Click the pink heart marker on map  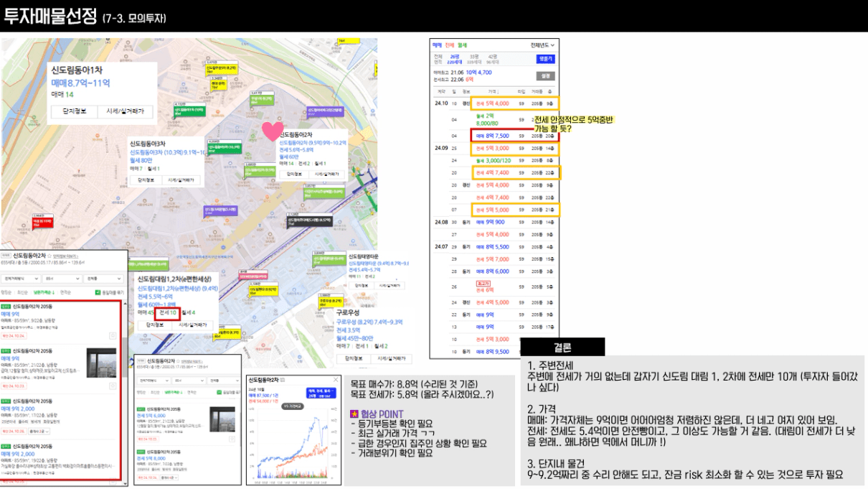(x=273, y=131)
